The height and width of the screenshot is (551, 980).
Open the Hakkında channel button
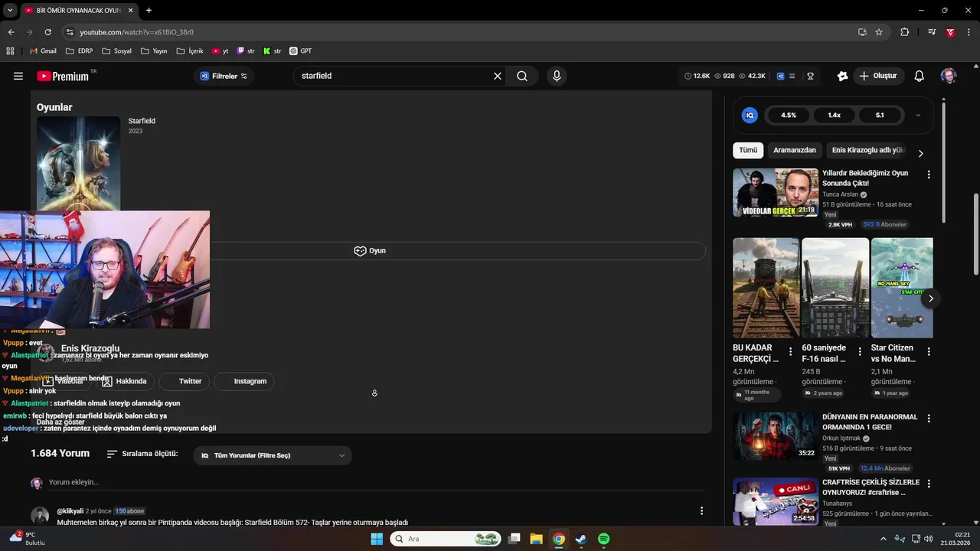point(124,381)
